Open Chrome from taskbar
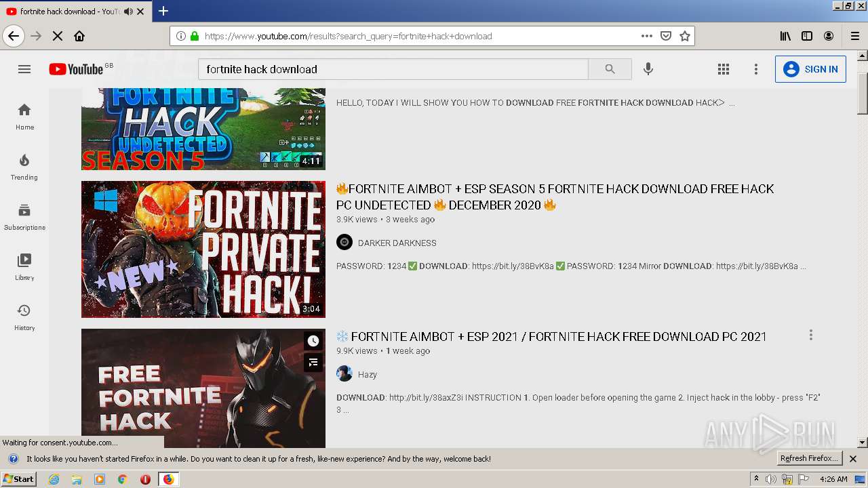The image size is (868, 488). (x=122, y=479)
